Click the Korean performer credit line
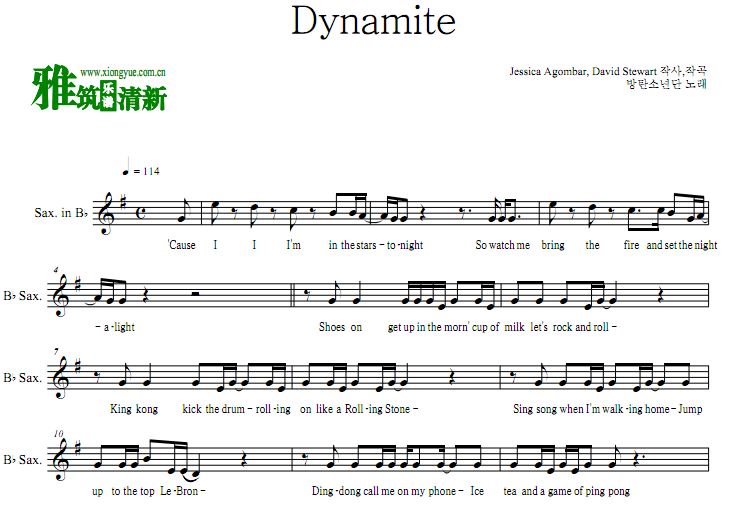Image resolution: width=733 pixels, height=512 pixels. click(665, 84)
